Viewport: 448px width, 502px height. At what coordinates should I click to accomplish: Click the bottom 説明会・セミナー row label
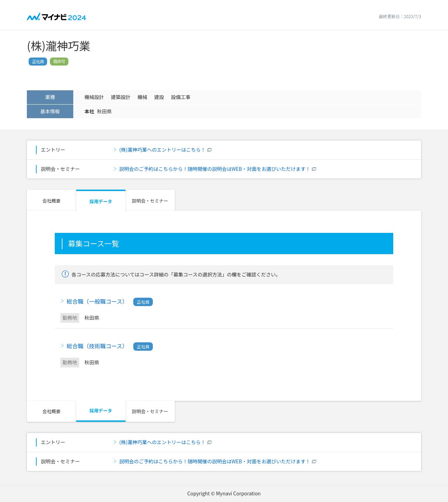(x=60, y=462)
